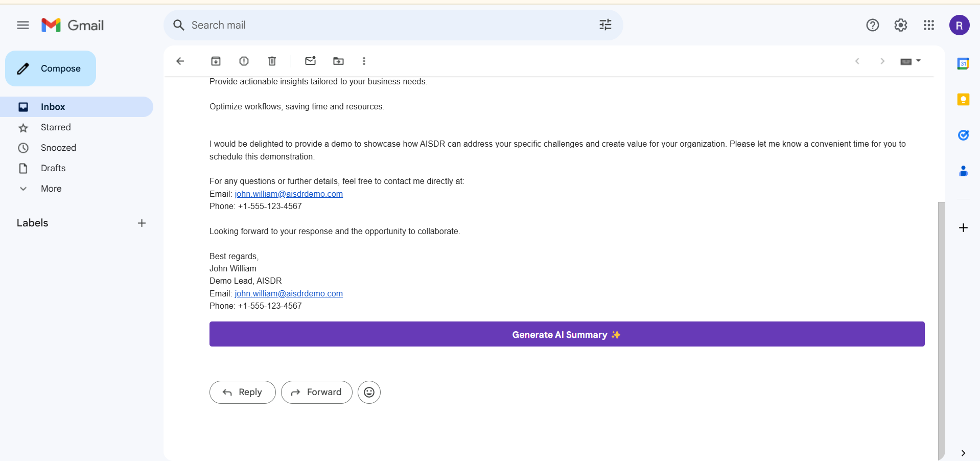Viewport: 980px width, 461px height.
Task: Open more actions three-dot menu
Action: pos(364,61)
